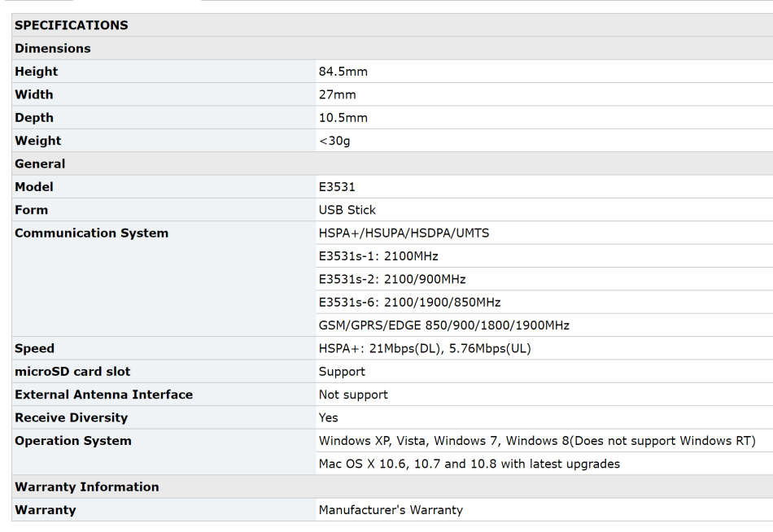Select the HSPA+/HSUPA/HSDPA/UMTS text
This screenshot has width=773, height=532.
tap(404, 233)
